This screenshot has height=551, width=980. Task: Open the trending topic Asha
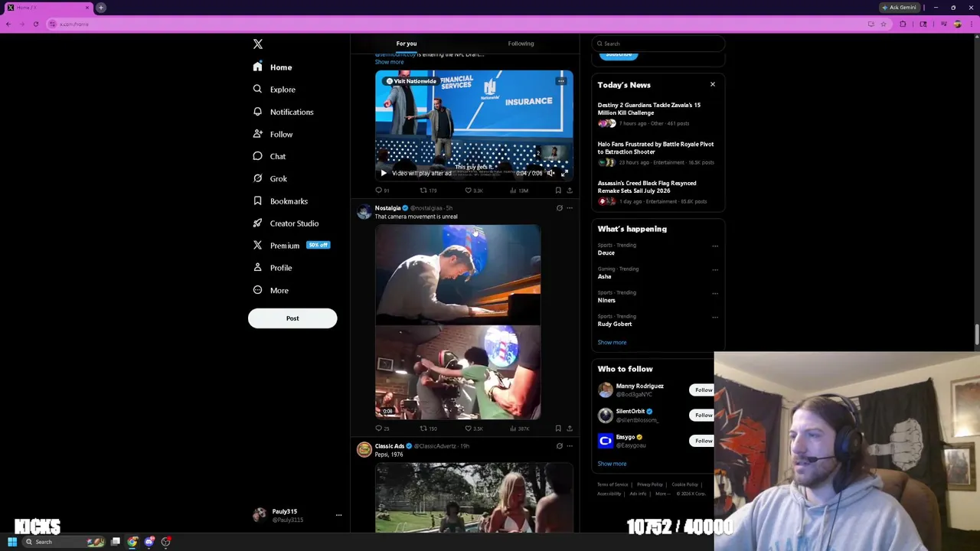click(604, 276)
